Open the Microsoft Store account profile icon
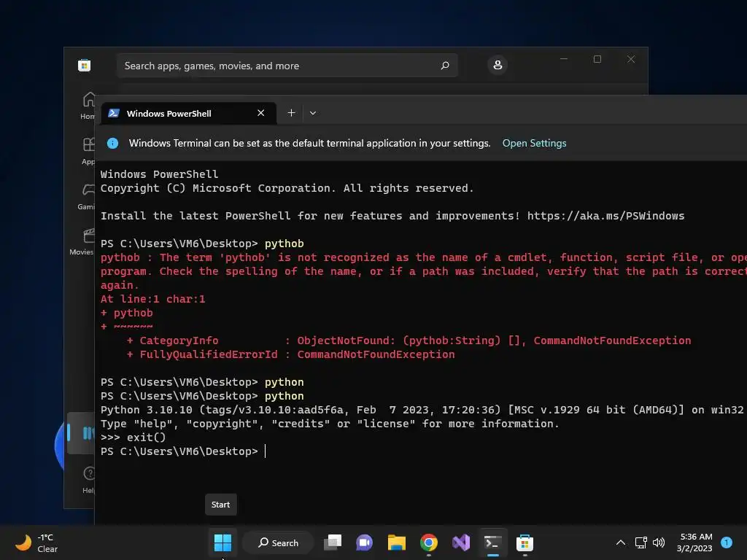This screenshot has width=747, height=560. [498, 65]
